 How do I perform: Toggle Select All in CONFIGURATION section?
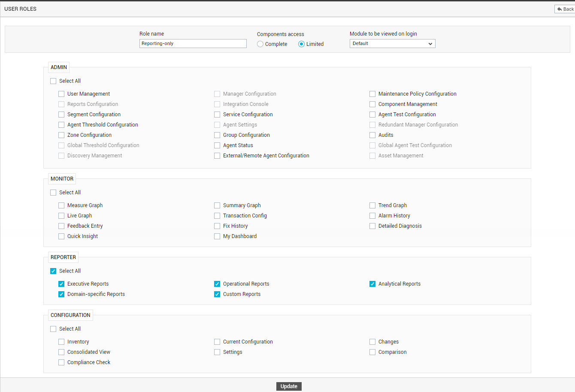(53, 329)
